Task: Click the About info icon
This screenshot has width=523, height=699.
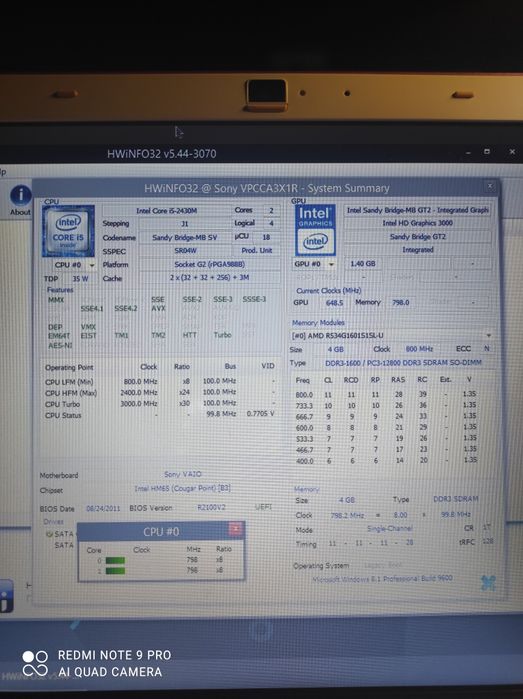Action: click(21, 195)
